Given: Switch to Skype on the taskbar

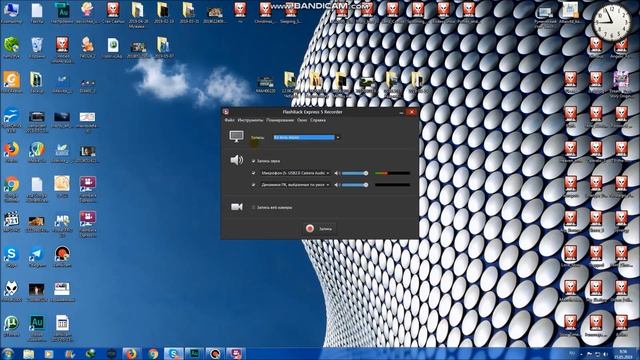Looking at the screenshot, I should click(173, 354).
